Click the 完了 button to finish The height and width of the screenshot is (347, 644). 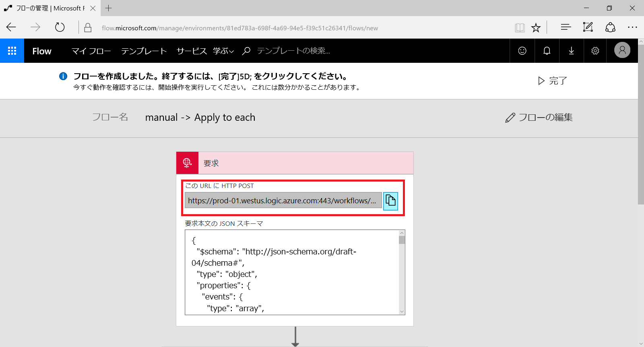click(553, 81)
